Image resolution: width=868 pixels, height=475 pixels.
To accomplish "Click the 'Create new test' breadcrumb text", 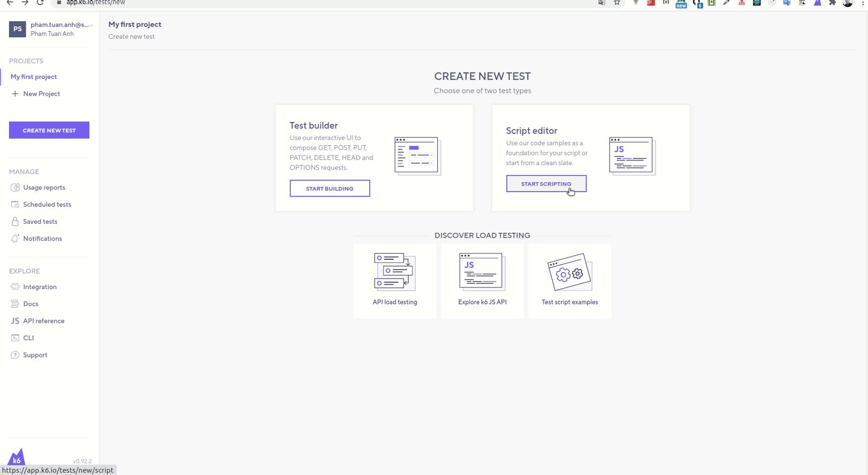I will coord(132,37).
